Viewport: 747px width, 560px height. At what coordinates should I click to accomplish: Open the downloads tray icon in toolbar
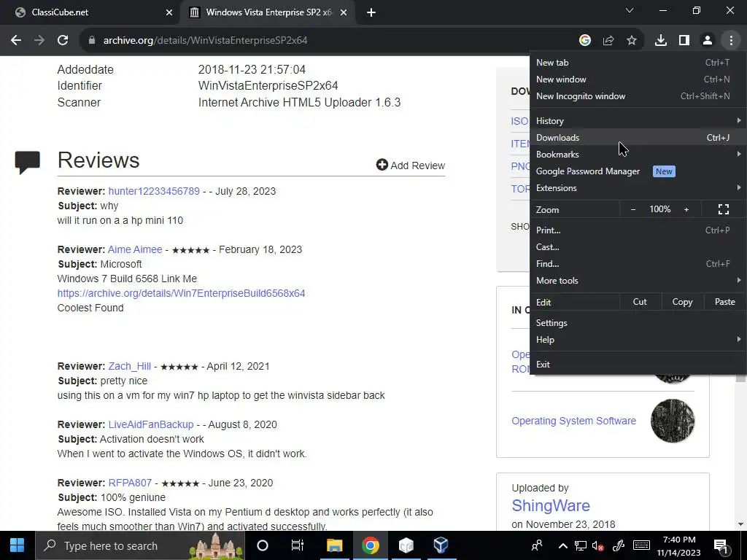[x=661, y=41]
